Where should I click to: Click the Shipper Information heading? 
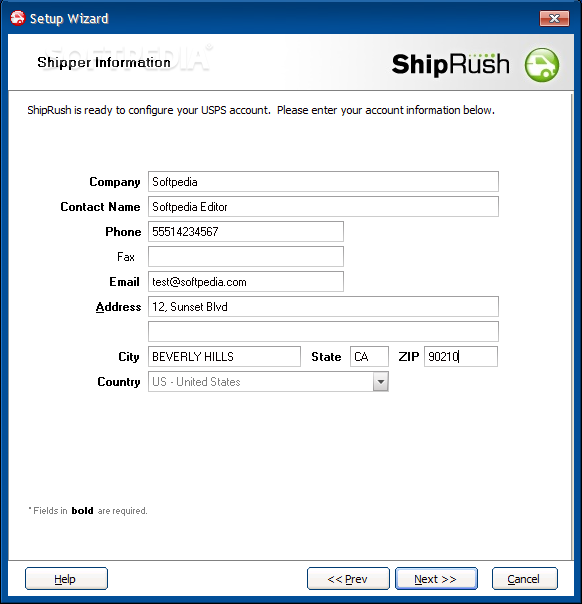(104, 62)
